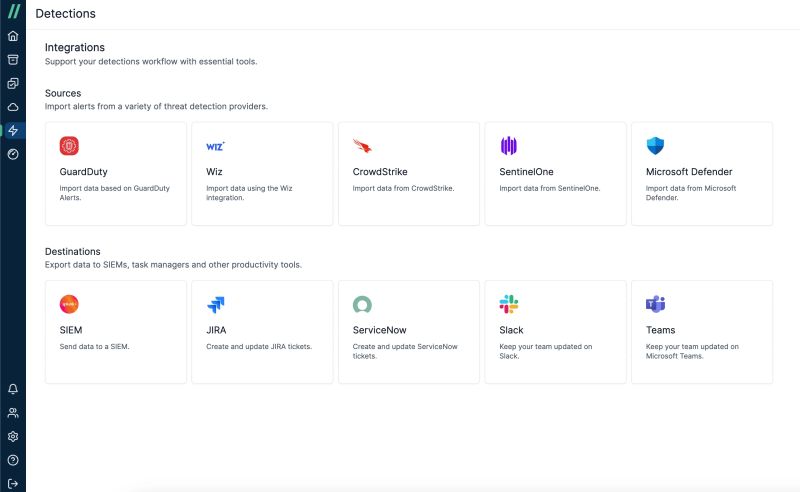800x492 pixels.
Task: Click 'Import data based on GuardDuty Alerts' text
Action: click(115, 193)
